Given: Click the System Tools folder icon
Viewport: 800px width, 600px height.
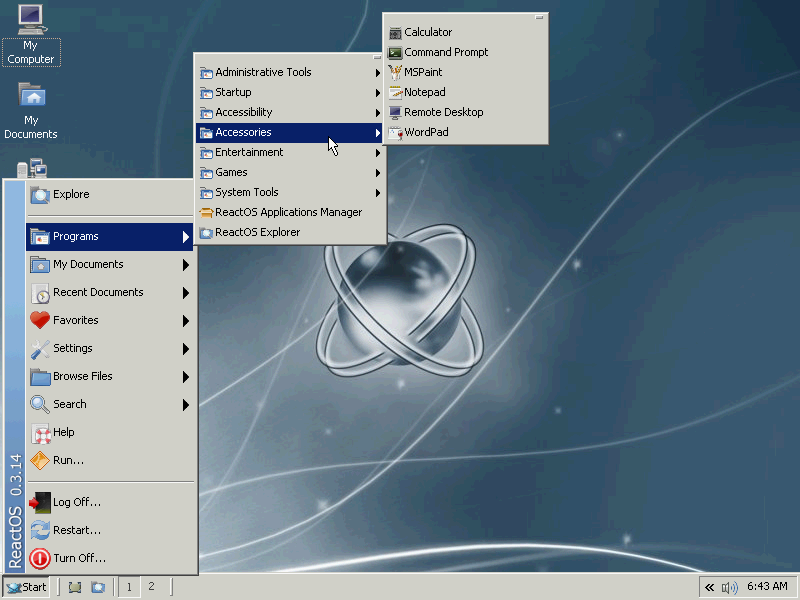Looking at the screenshot, I should tap(206, 192).
